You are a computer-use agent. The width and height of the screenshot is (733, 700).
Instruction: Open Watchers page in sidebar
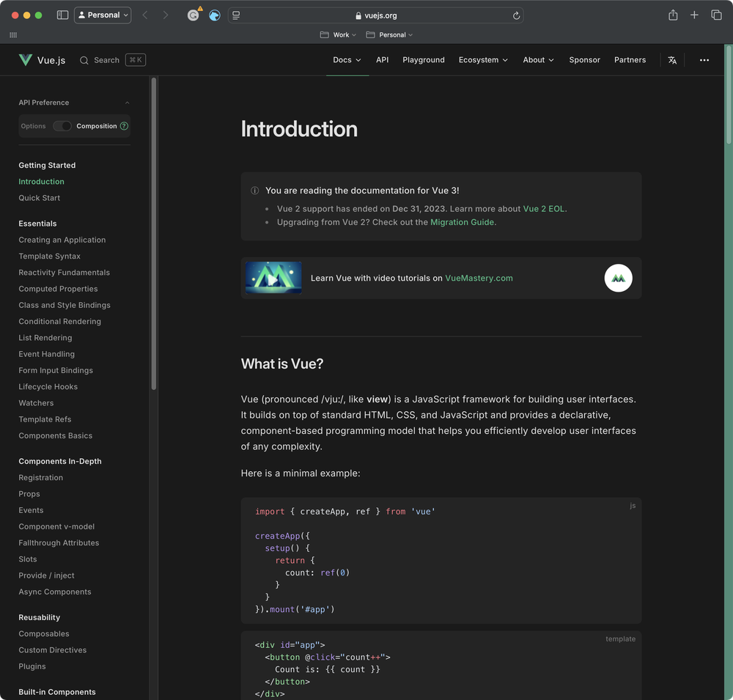tap(36, 403)
